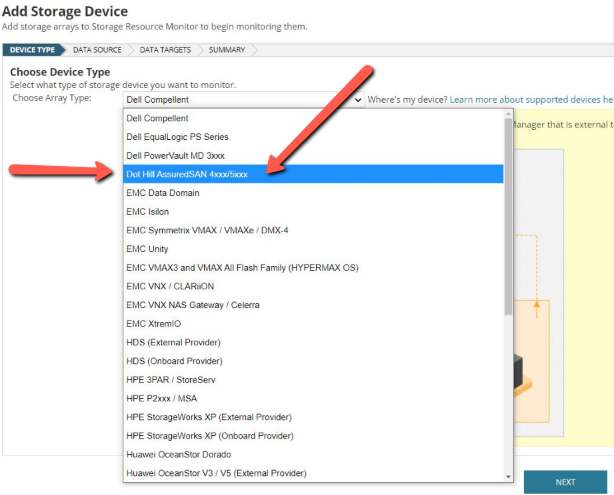This screenshot has height=495, width=614.
Task: Pick HDS (Onboard Provider) option
Action: click(x=313, y=361)
